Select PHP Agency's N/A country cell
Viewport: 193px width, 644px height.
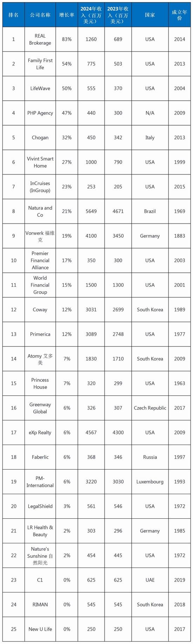pyautogui.click(x=150, y=113)
